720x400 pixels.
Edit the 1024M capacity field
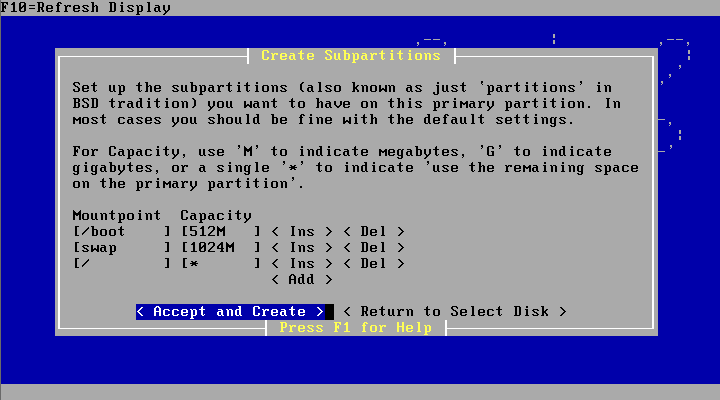click(x=220, y=247)
